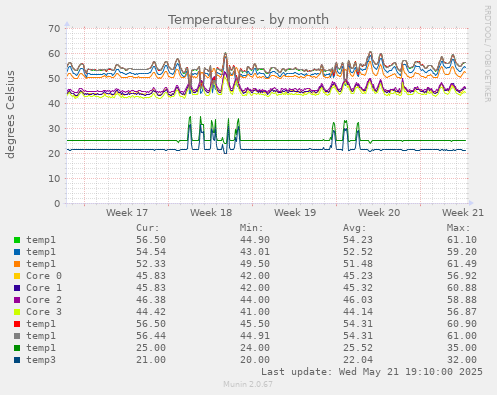Click the current value 56.44
This screenshot has height=395, width=497.
point(151,336)
